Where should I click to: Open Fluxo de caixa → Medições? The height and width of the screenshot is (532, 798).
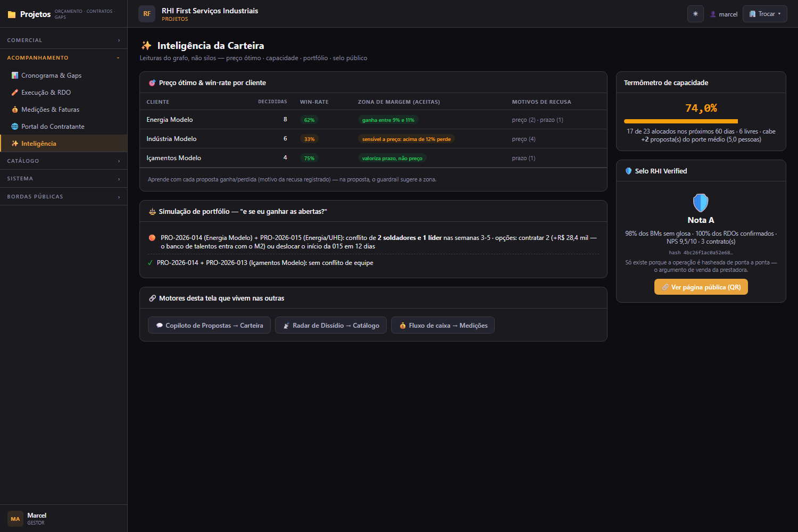tap(443, 326)
